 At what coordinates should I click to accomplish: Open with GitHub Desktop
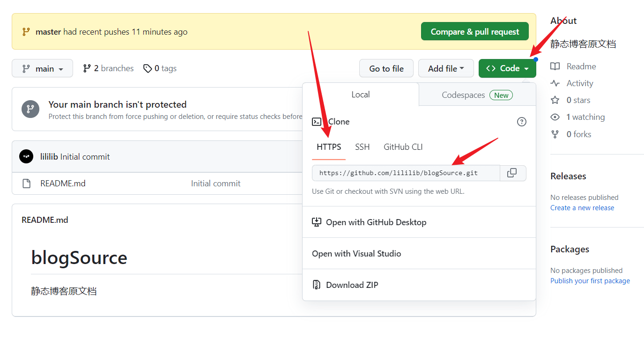click(x=376, y=222)
